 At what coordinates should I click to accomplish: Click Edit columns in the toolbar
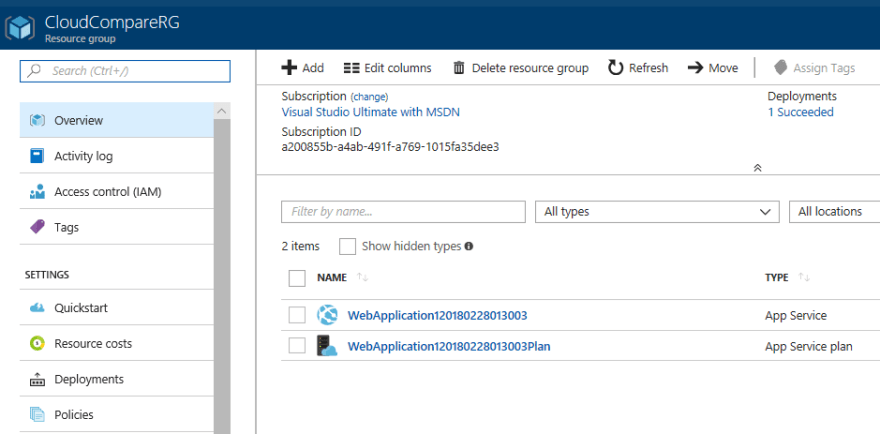point(387,68)
